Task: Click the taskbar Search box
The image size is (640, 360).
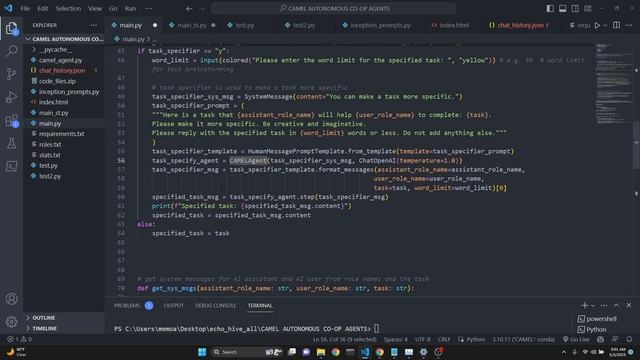Action: click(x=247, y=352)
